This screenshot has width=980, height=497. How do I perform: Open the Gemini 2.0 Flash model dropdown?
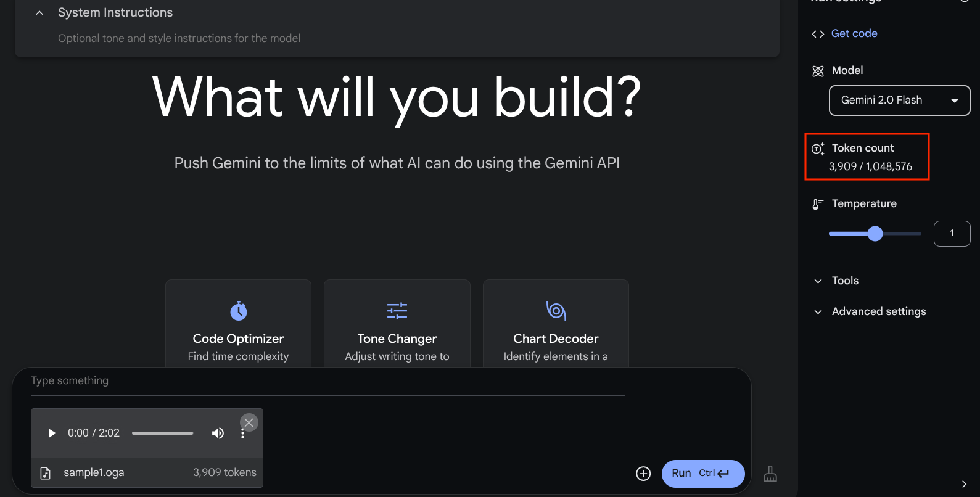899,101
